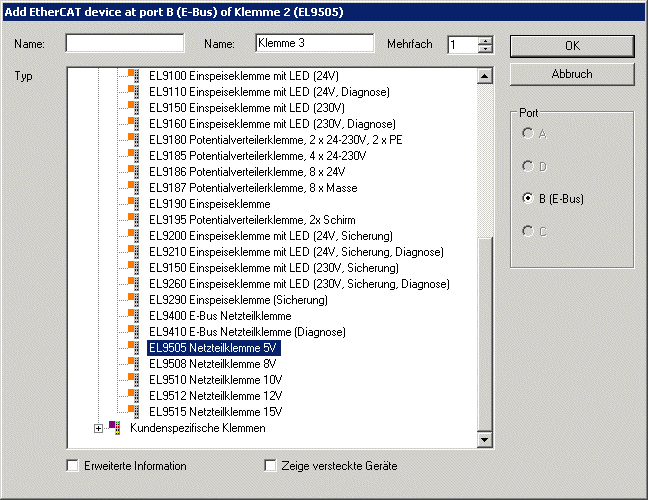Select Port C radio button
Image resolution: width=648 pixels, height=500 pixels.
tap(528, 231)
